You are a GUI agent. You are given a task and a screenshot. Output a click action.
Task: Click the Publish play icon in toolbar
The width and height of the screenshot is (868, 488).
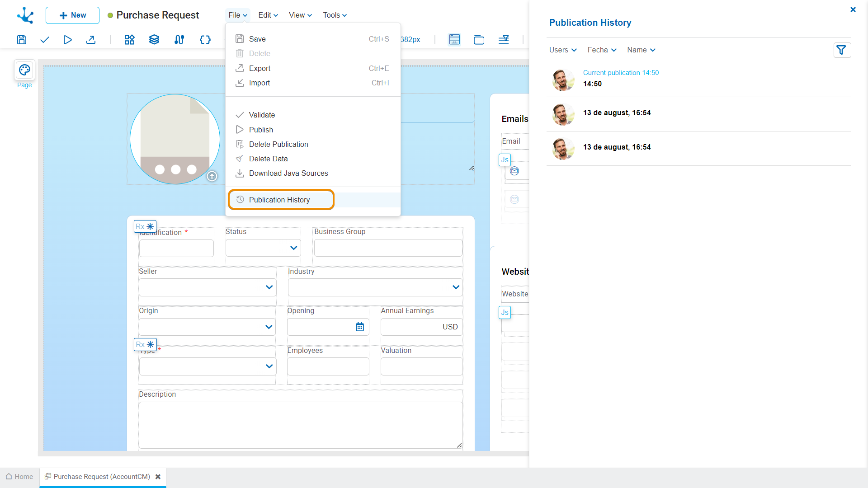pos(67,40)
